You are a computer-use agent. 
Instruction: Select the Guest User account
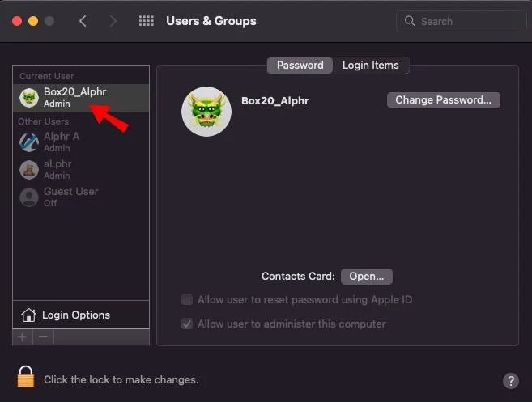(70, 197)
